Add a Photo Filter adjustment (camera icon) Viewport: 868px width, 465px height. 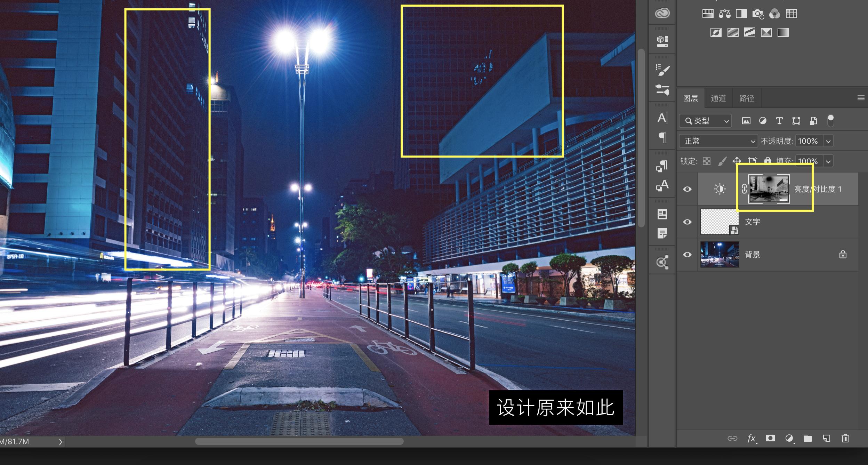[x=758, y=14]
